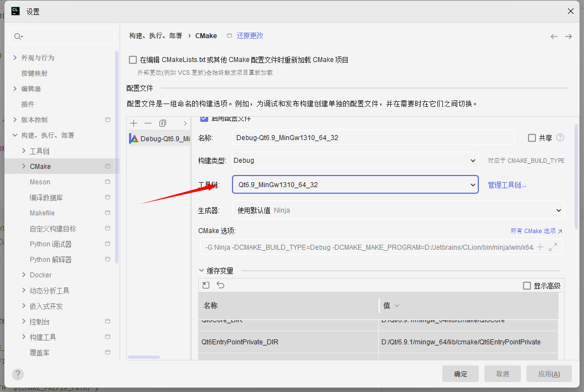Image resolution: width=584 pixels, height=392 pixels.
Task: Expand the 动态分析工具 tree node
Action: click(x=24, y=290)
